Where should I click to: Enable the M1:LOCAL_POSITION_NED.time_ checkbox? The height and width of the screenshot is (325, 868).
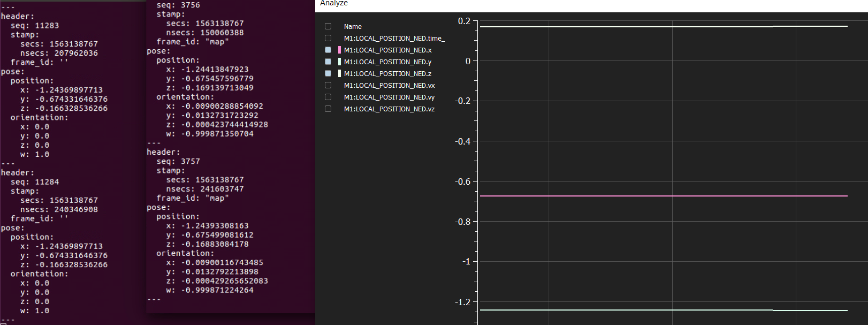click(328, 38)
